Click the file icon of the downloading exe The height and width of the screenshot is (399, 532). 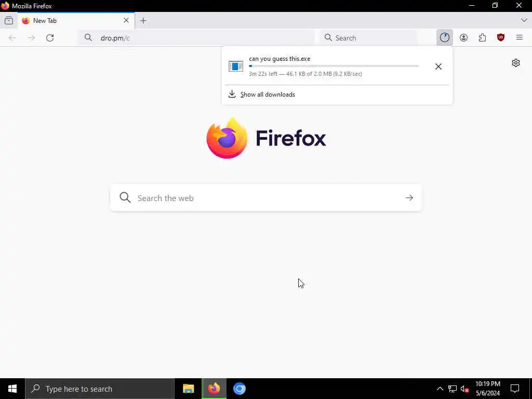[x=236, y=66]
